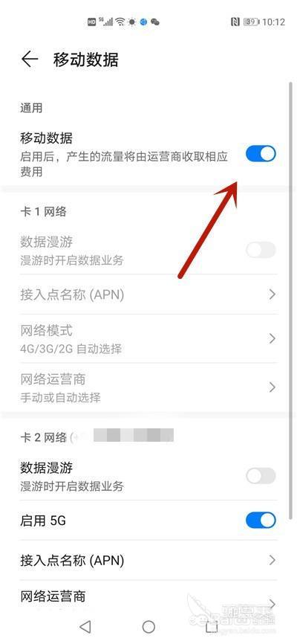Tap the Android back navigation triangle

(85, 626)
